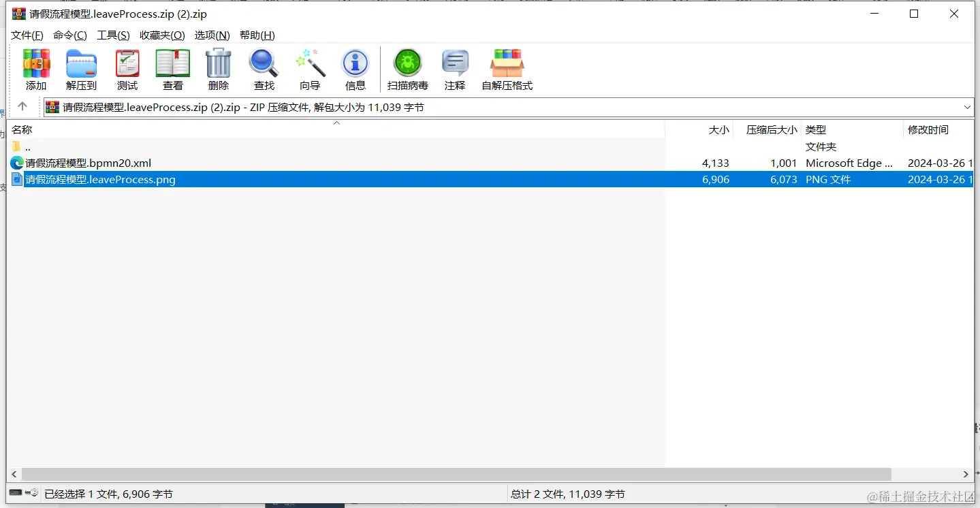Viewport: 980px width, 508px height.
Task: Maximize the WinRAR window
Action: point(914,14)
